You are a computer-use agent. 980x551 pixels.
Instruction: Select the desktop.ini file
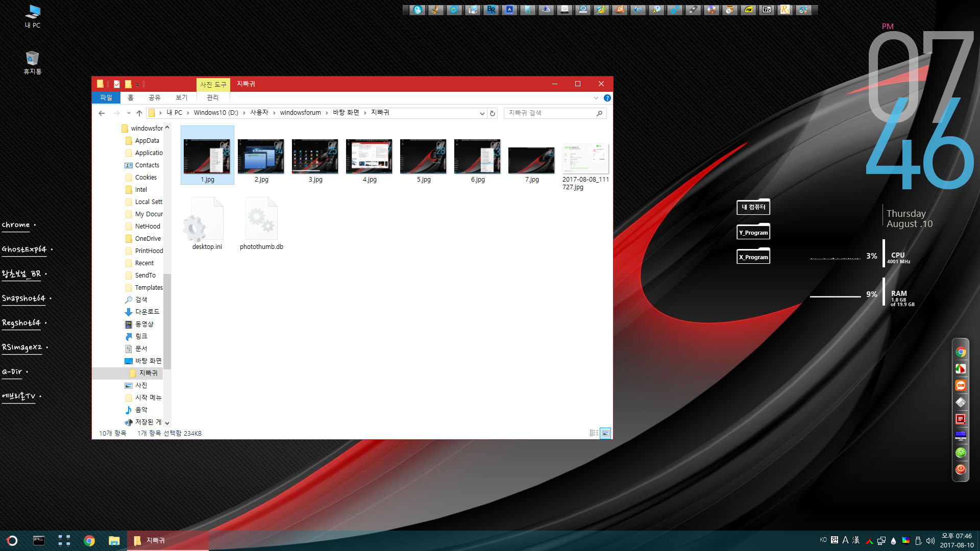(207, 223)
